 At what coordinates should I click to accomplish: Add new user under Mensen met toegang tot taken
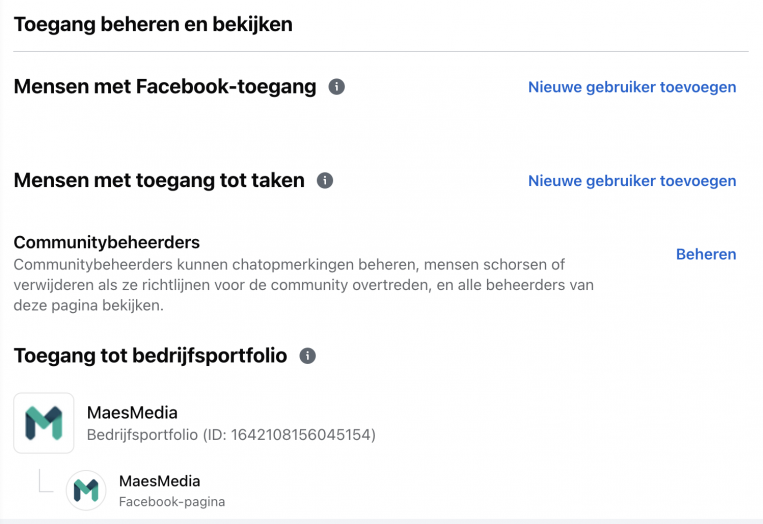coord(632,181)
